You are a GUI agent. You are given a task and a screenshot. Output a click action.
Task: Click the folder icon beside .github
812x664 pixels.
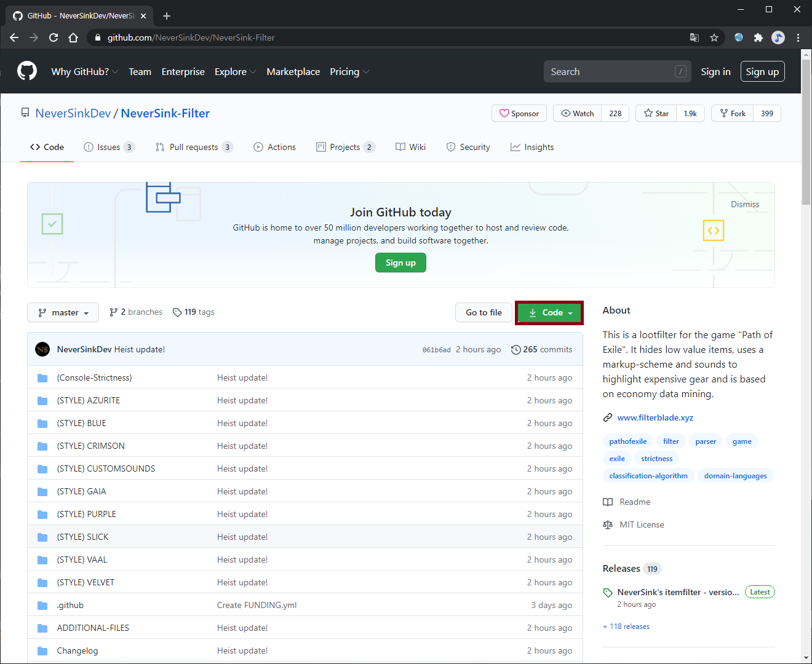point(42,605)
